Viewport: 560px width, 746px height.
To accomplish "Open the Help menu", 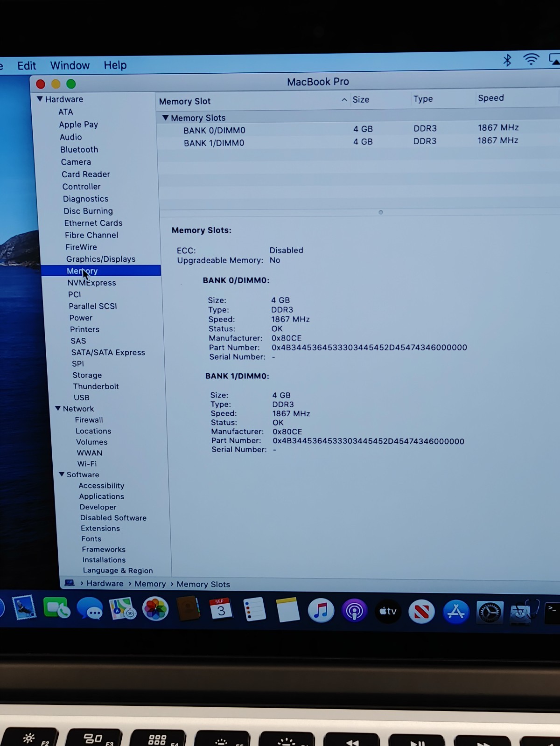I will (115, 65).
